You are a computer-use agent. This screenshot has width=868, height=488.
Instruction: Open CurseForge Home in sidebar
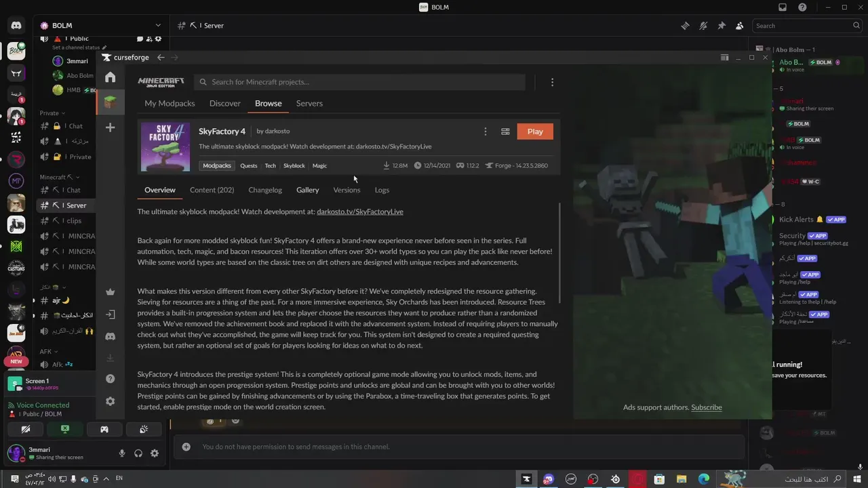coord(111,77)
